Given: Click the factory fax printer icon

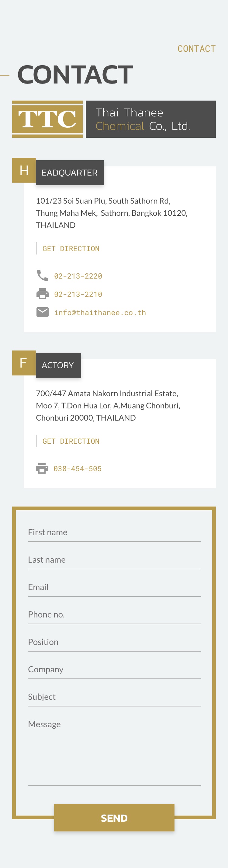Looking at the screenshot, I should coord(42,468).
